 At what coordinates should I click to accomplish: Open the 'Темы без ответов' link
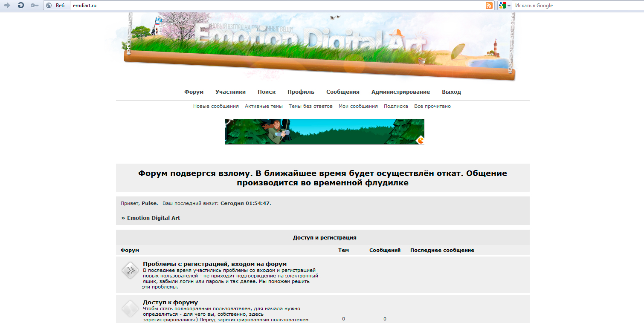pos(310,107)
